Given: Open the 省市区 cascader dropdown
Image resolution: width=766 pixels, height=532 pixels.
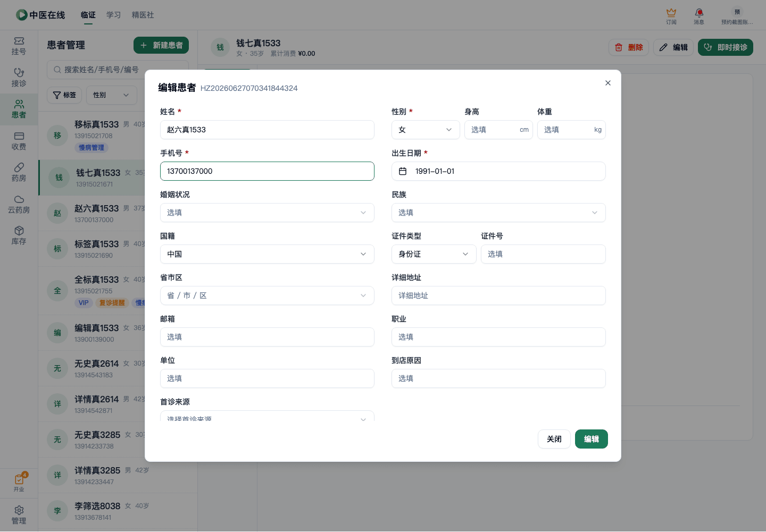Looking at the screenshot, I should [267, 295].
